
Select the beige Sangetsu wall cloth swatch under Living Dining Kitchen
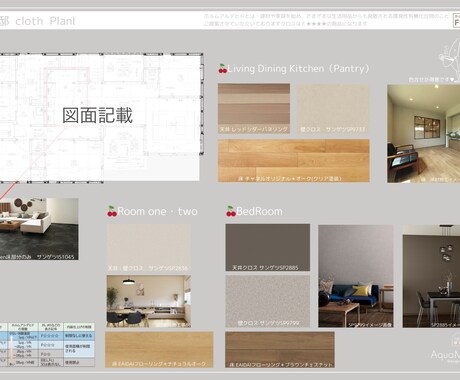(333, 109)
